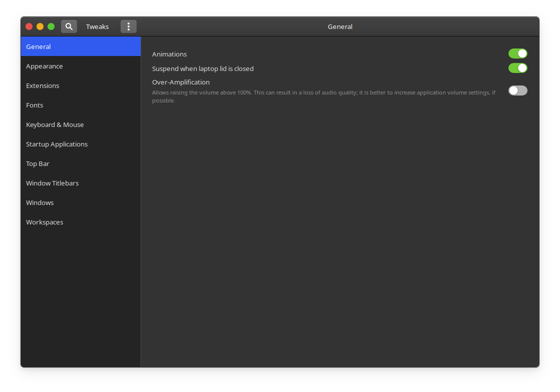Turn off Suspend when laptop lid is closed

coord(517,68)
